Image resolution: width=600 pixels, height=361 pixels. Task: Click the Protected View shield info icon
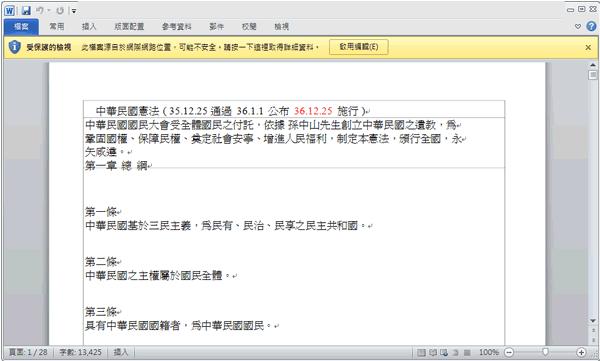(x=15, y=47)
